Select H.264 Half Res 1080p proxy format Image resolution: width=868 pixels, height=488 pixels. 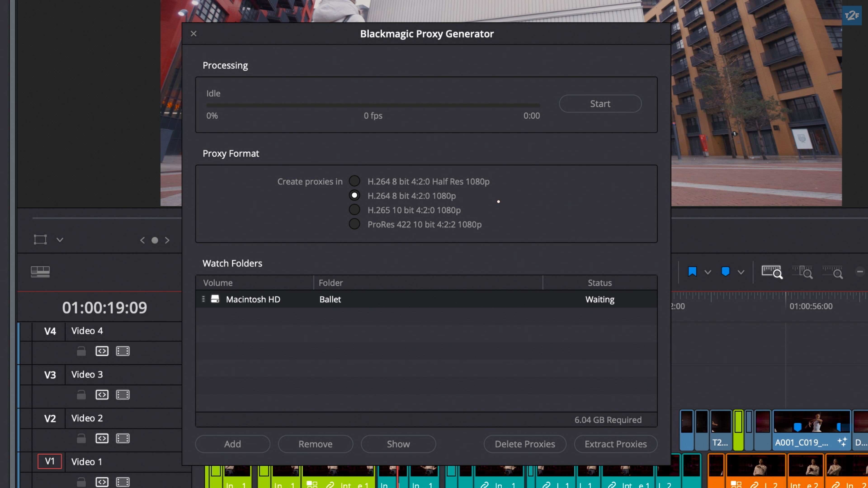tap(354, 181)
